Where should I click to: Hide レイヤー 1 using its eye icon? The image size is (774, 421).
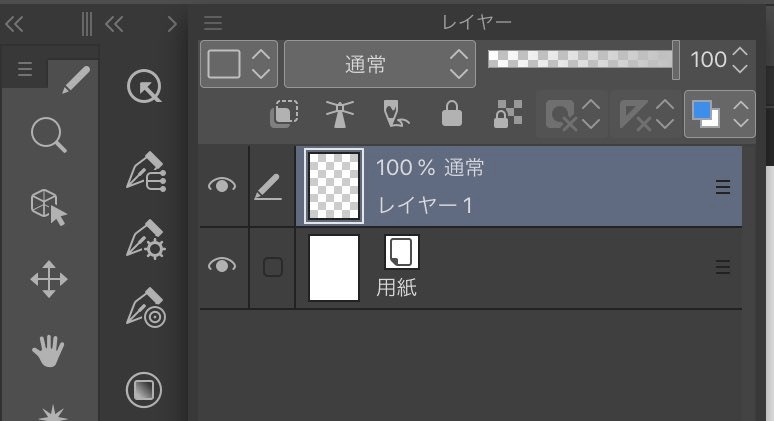click(223, 185)
